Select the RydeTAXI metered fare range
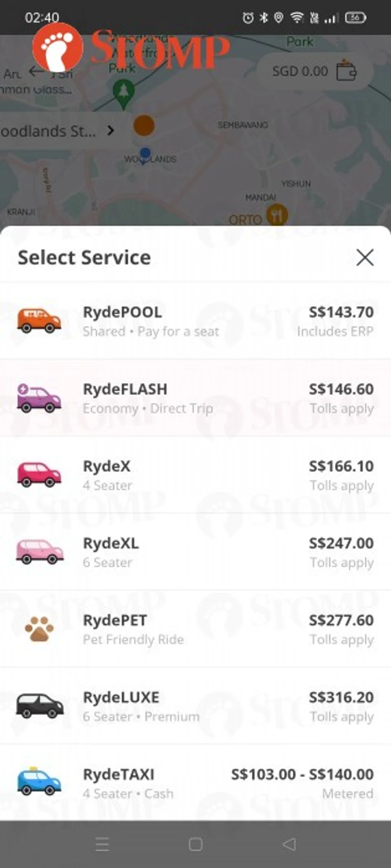Screen dimensions: 391x868 (302, 774)
